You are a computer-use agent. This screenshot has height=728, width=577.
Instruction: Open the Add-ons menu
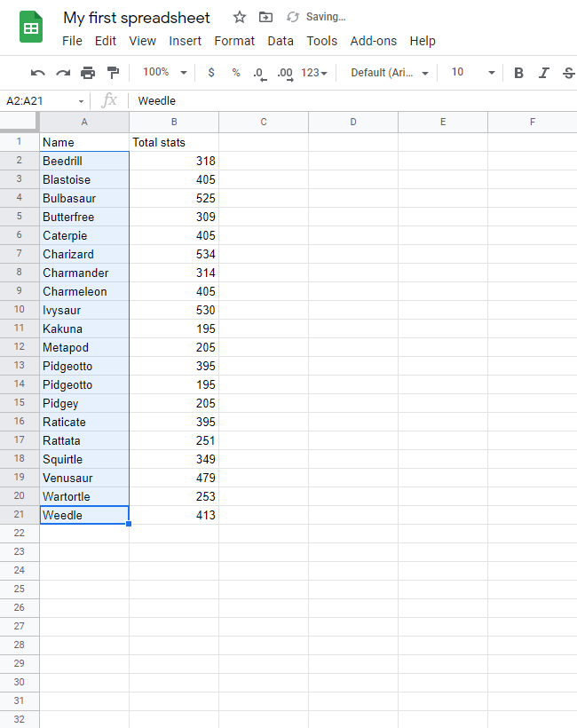tap(373, 41)
